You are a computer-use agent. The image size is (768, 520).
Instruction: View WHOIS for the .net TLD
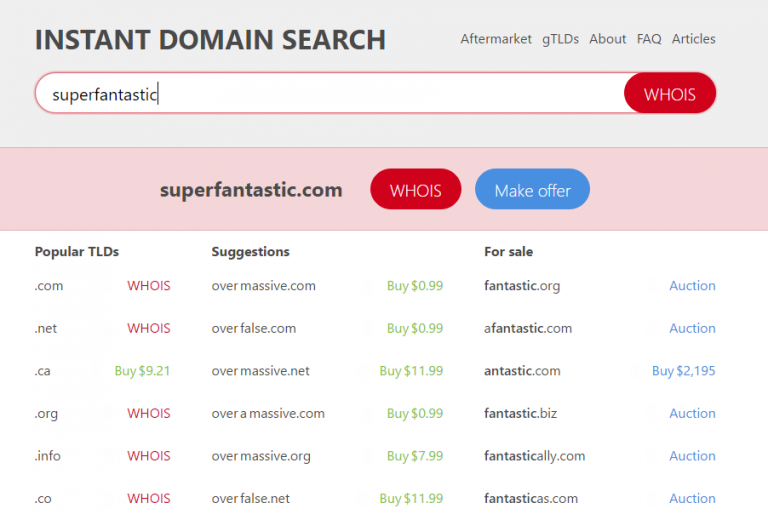tap(148, 328)
